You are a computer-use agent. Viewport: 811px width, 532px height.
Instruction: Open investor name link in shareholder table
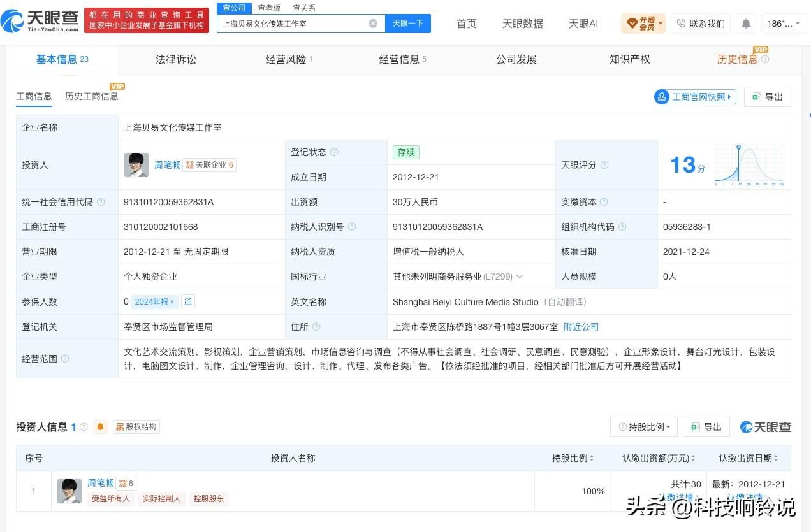point(101,483)
